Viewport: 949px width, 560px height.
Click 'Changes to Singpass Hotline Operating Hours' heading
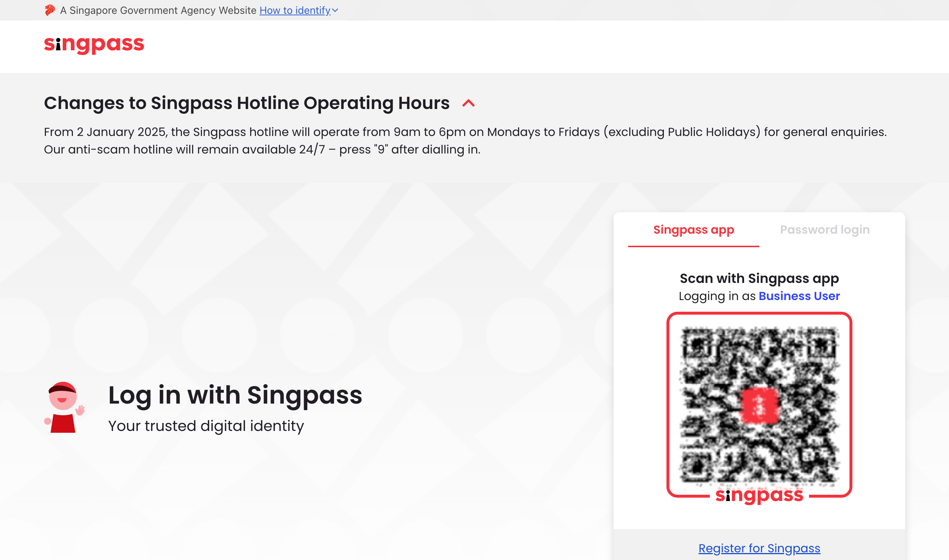[x=247, y=103]
